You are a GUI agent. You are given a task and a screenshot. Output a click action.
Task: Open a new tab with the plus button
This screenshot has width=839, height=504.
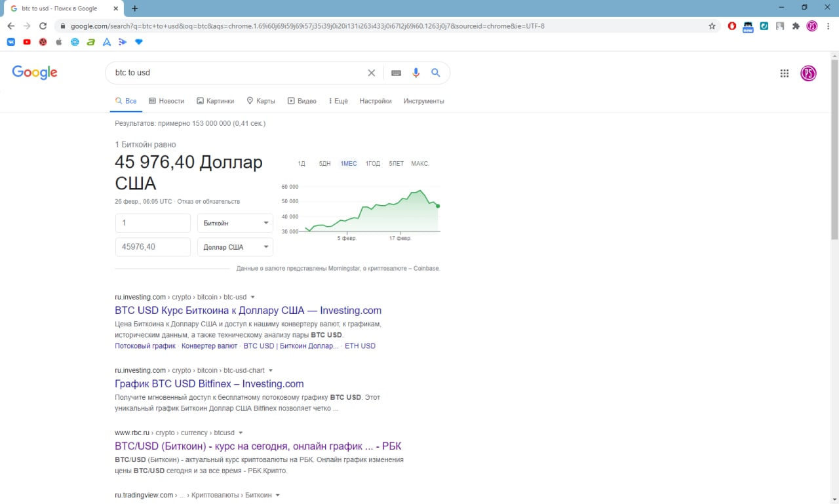[135, 9]
